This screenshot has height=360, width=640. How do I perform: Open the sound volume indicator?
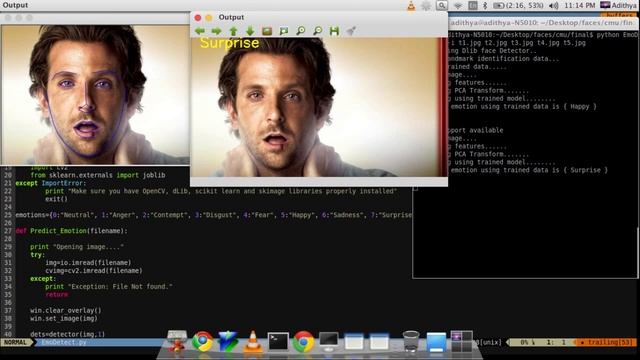[553, 6]
